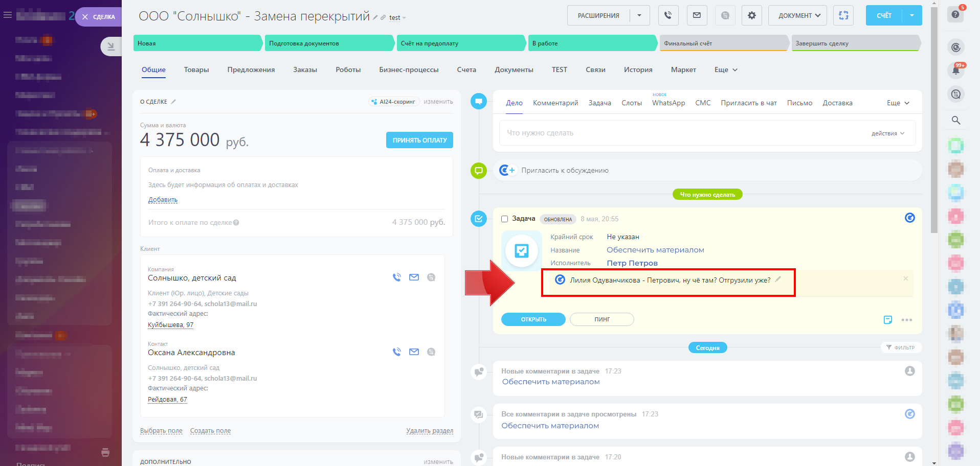This screenshot has width=980, height=466.
Task: Click the ОТКРЫТЬ button on the task
Action: tap(533, 319)
